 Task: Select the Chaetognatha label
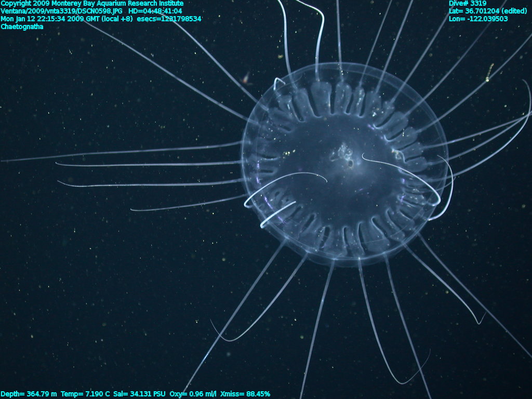[x=22, y=26]
